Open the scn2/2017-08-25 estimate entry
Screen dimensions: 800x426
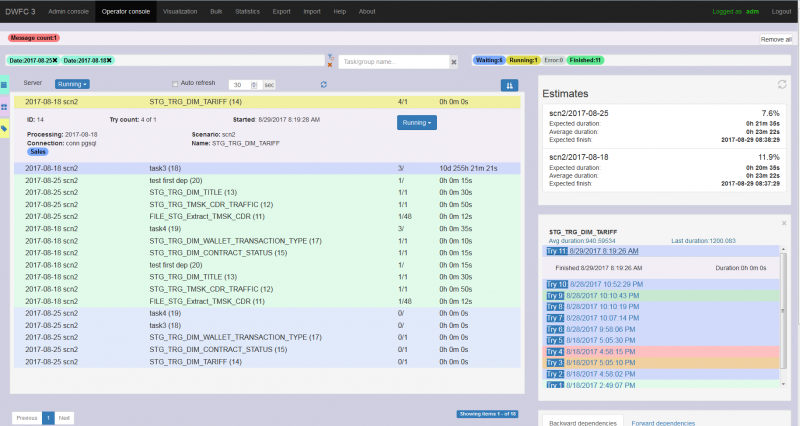click(664, 127)
